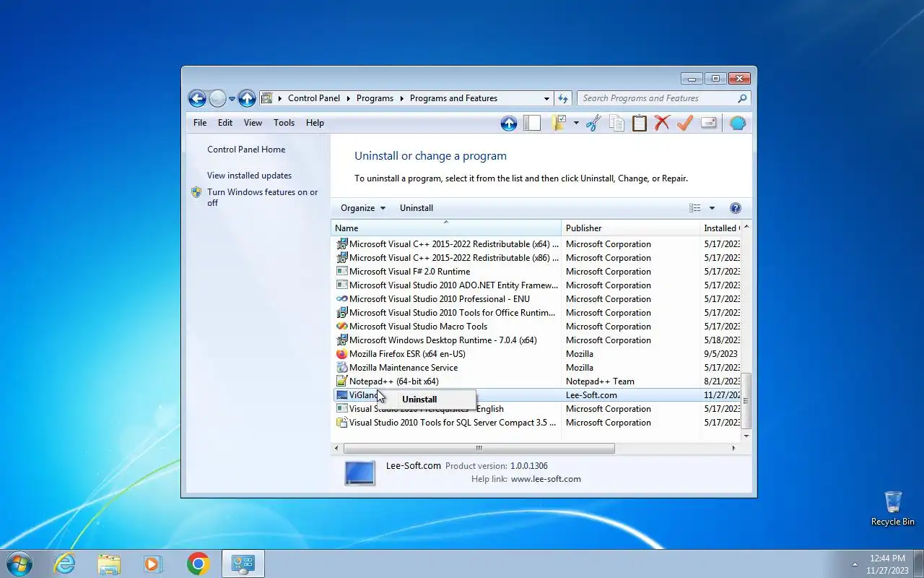This screenshot has width=924, height=578.
Task: Open the Folder Options toolbar icon
Action: pyautogui.click(x=559, y=124)
